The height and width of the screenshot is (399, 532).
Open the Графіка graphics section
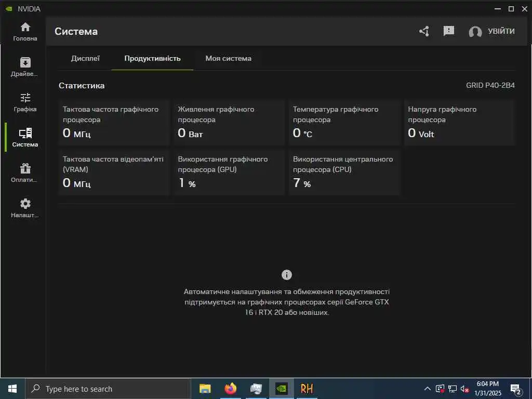tap(25, 102)
